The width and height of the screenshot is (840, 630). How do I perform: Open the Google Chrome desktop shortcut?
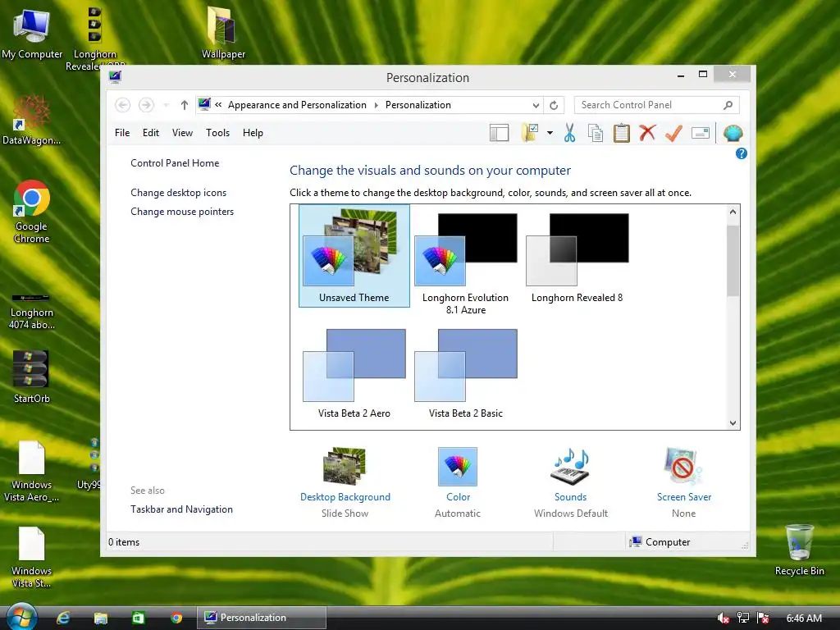[x=32, y=212]
